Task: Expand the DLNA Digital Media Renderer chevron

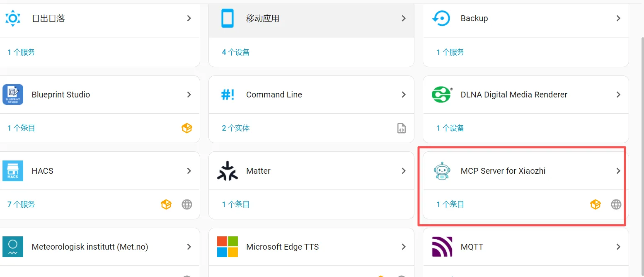Action: 618,95
